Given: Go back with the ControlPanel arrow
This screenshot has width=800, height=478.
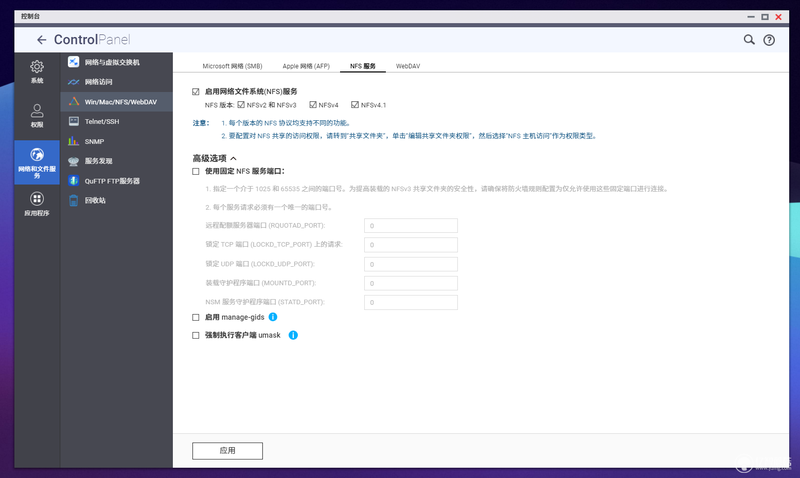Looking at the screenshot, I should coord(41,40).
